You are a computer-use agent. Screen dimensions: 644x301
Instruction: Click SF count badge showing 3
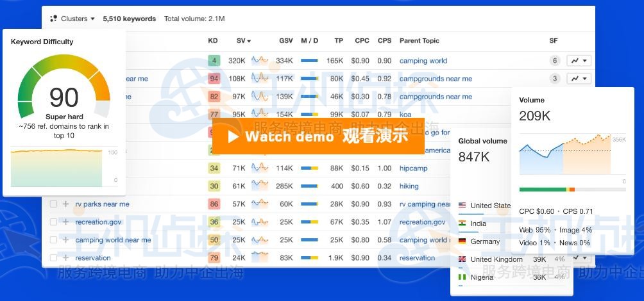click(555, 79)
